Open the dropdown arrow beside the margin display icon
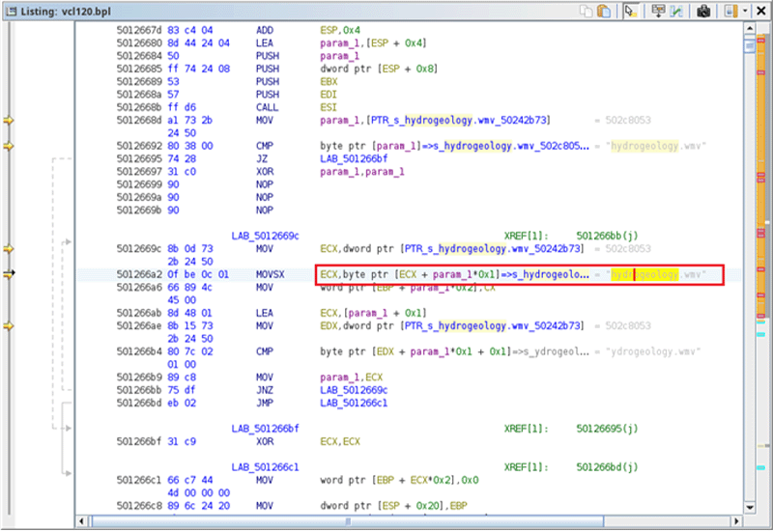This screenshot has width=773, height=532. click(745, 11)
